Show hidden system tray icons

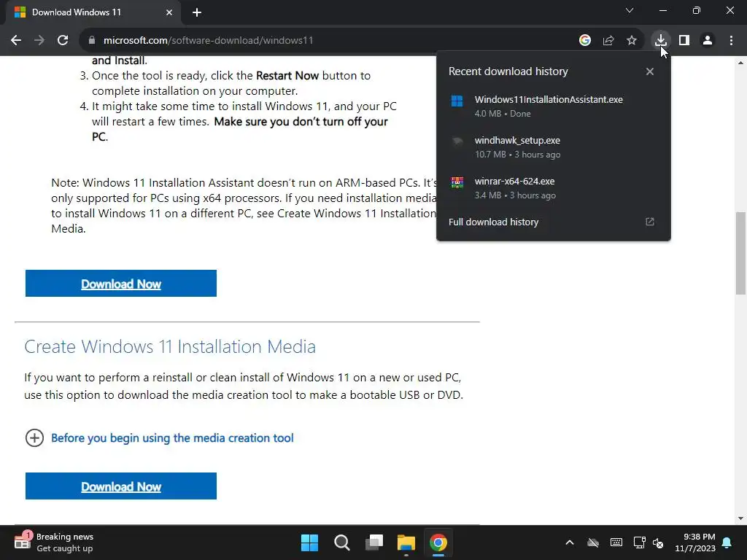570,542
